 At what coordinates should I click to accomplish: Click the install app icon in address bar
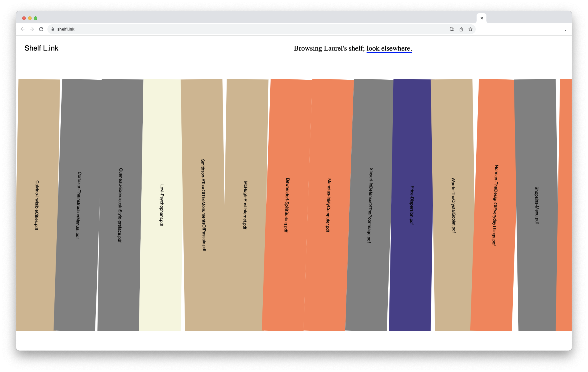tap(452, 29)
